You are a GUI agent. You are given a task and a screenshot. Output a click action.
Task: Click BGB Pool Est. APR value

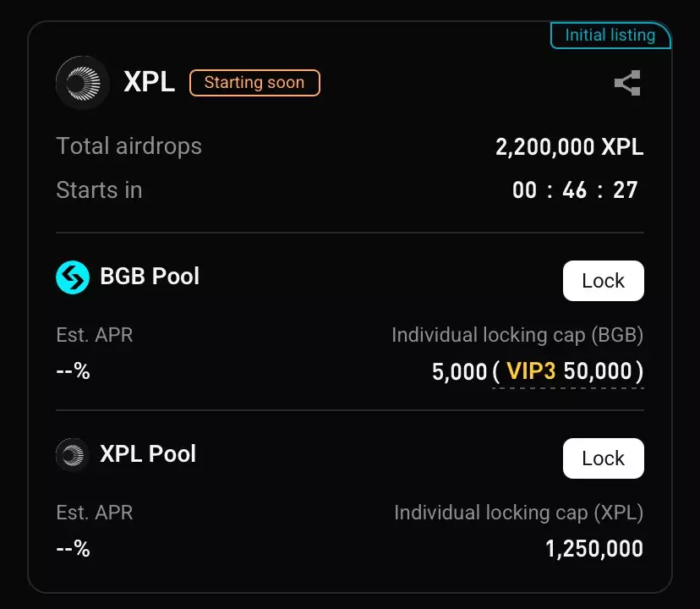pyautogui.click(x=73, y=371)
